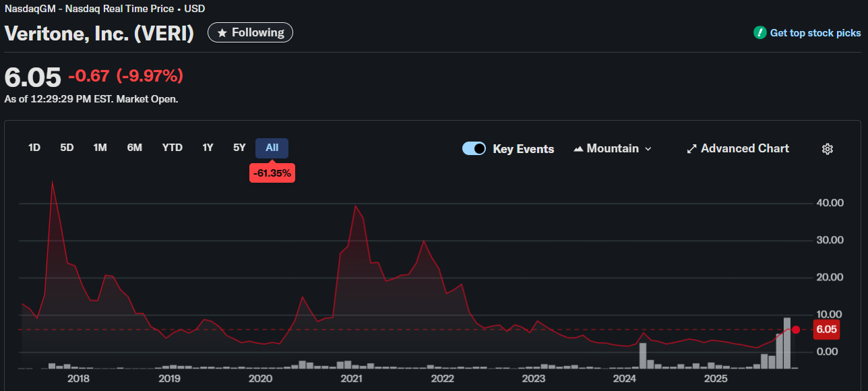Select the 1D time range

(x=34, y=148)
